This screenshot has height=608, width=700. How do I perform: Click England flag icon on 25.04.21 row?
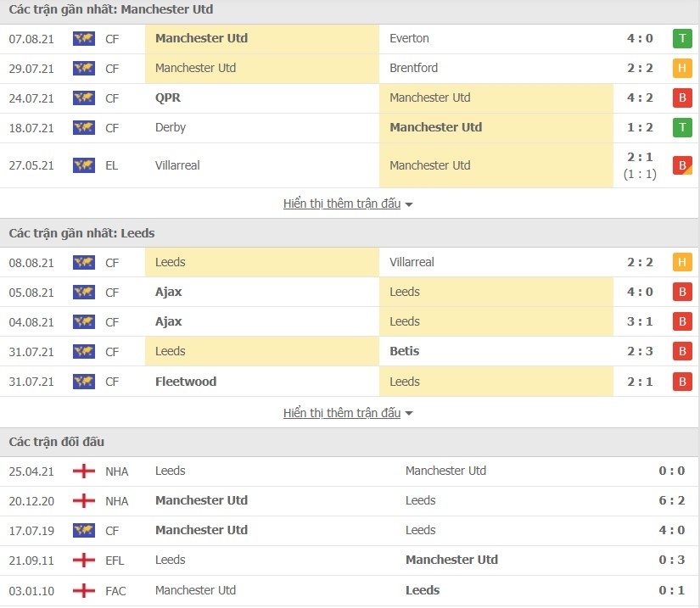84,471
